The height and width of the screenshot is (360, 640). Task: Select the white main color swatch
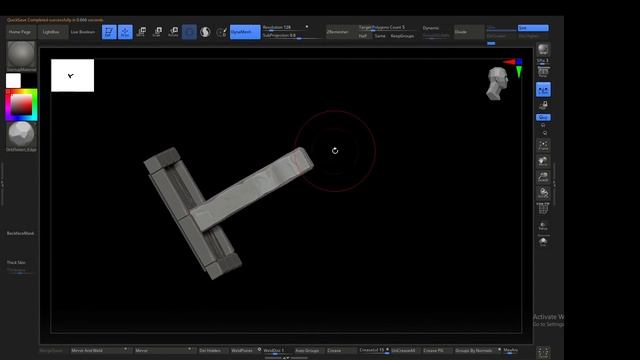click(13, 80)
